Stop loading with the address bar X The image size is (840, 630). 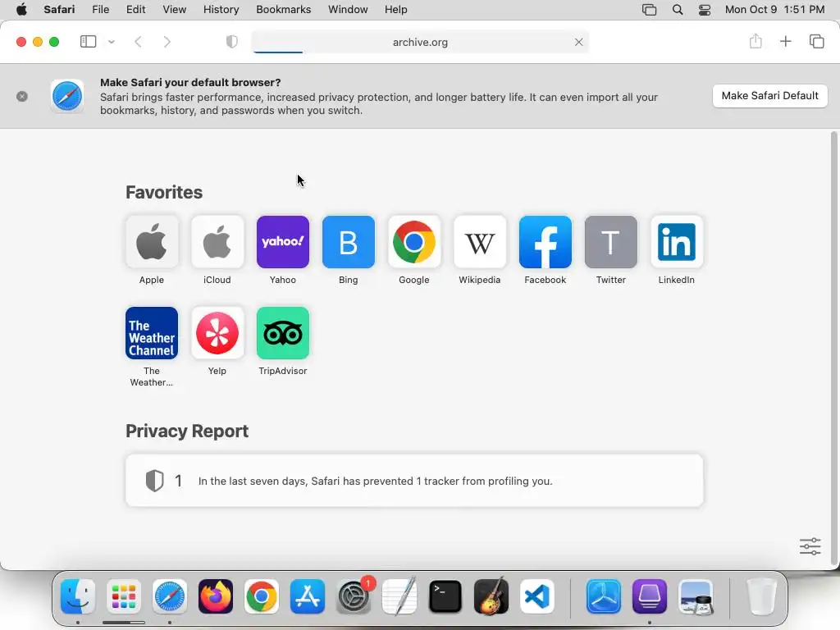click(x=578, y=43)
